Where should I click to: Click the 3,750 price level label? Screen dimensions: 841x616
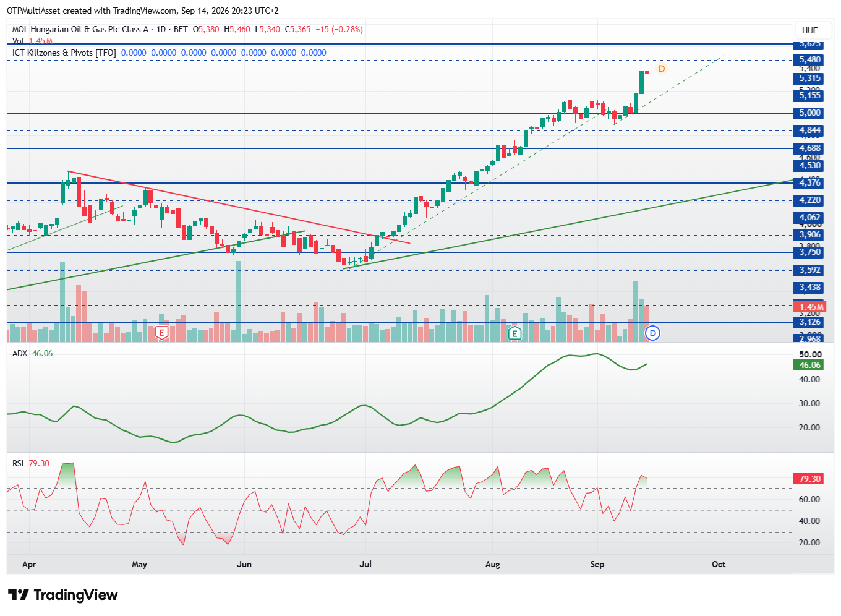pyautogui.click(x=809, y=252)
